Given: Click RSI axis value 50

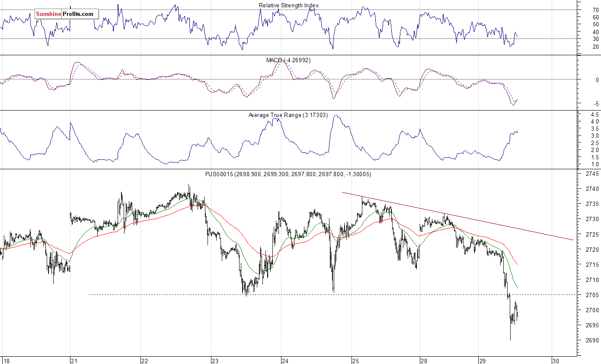Looking at the screenshot, I should 595,25.
